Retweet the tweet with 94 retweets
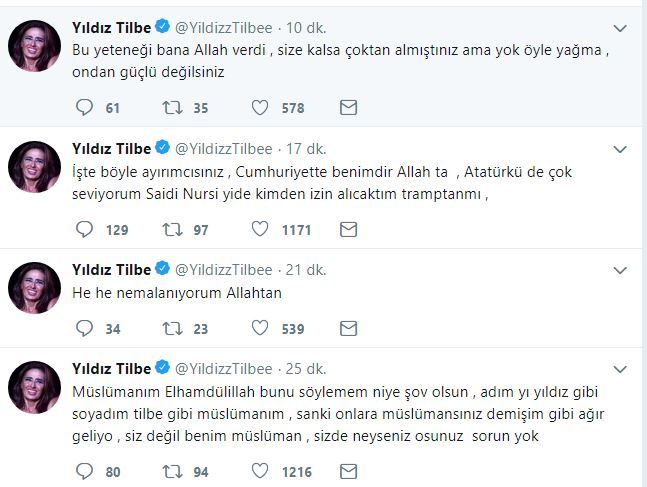This screenshot has height=487, width=647. click(x=173, y=472)
